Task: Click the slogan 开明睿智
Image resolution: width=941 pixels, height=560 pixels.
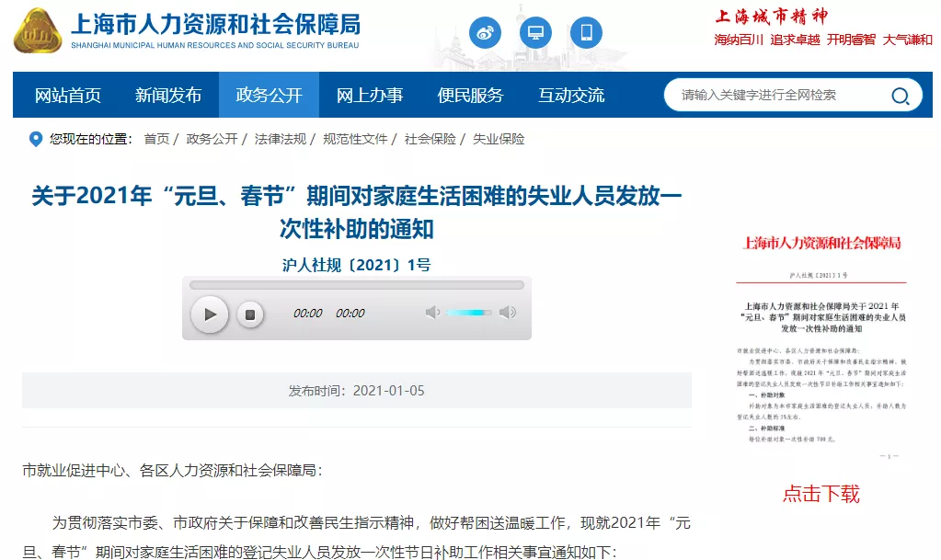Action: coord(851,40)
